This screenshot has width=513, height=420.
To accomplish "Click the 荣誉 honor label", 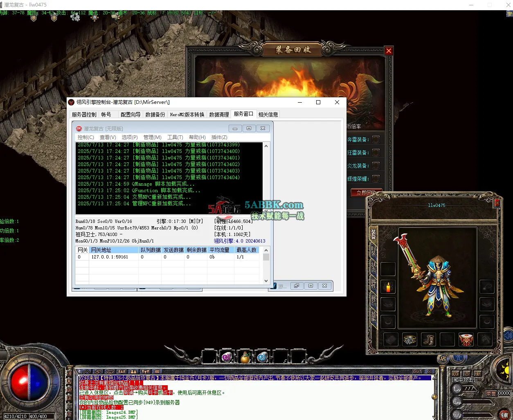I will click(x=491, y=393).
